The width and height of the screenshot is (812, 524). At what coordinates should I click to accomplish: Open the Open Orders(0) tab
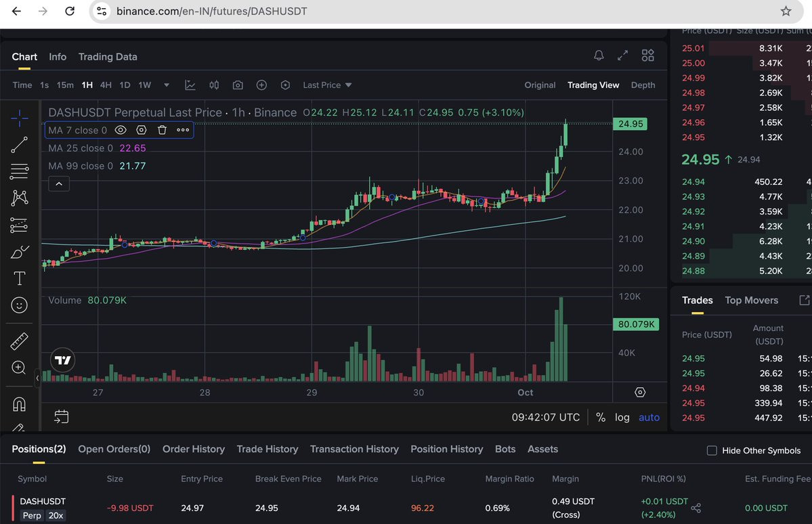114,449
